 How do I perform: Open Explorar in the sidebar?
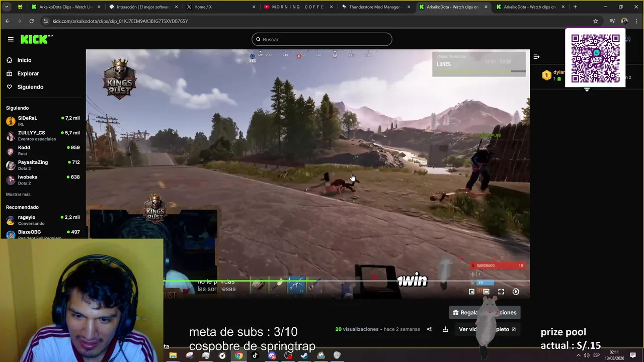pos(28,73)
